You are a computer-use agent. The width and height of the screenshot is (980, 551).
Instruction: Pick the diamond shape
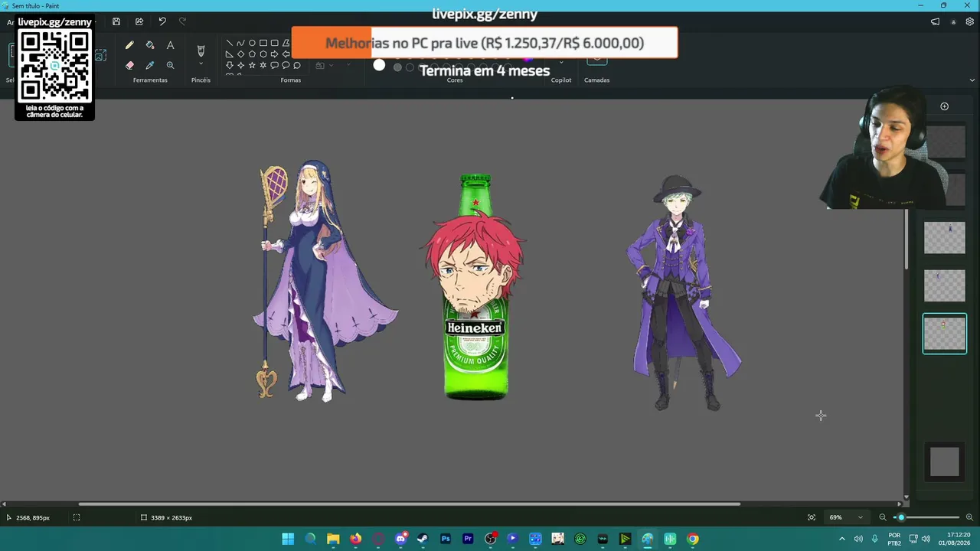[240, 54]
